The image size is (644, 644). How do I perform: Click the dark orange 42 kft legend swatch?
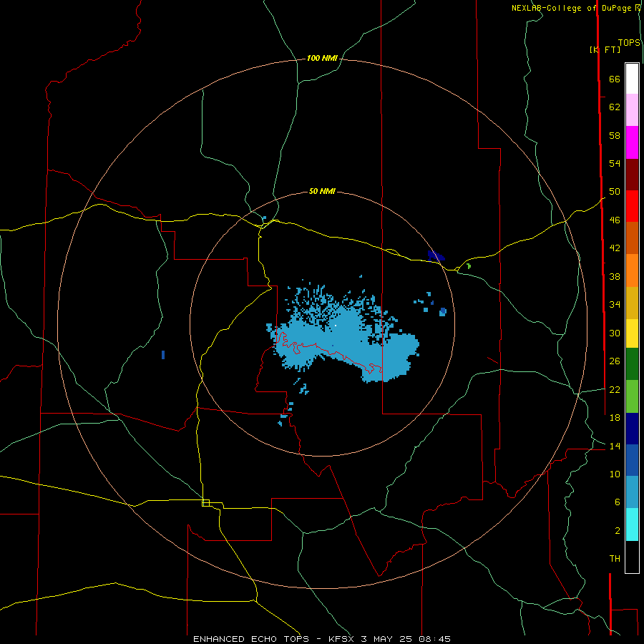pyautogui.click(x=632, y=238)
